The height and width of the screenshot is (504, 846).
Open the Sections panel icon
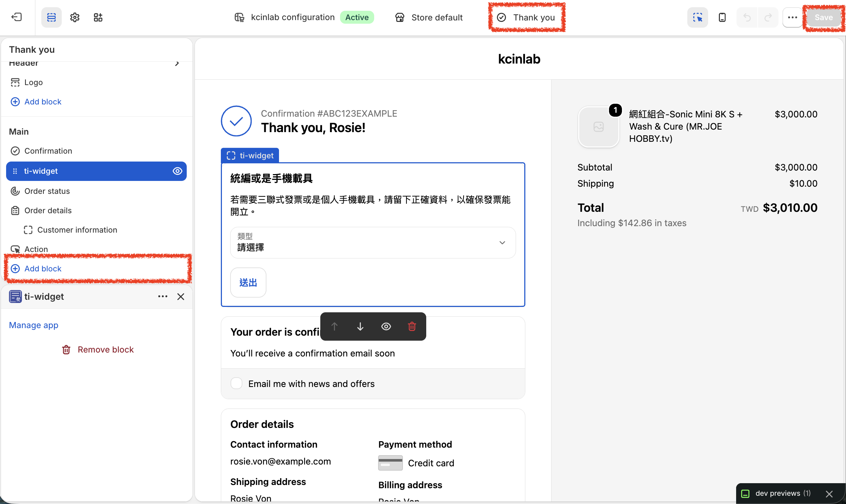click(51, 17)
